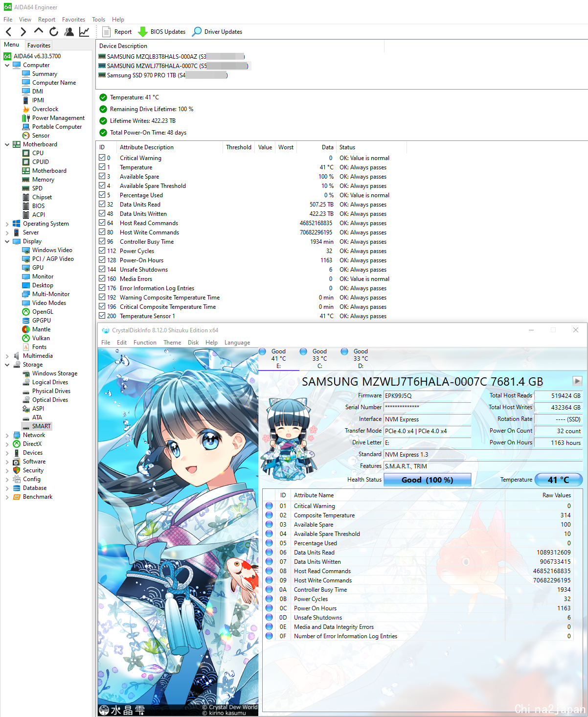This screenshot has width=588, height=717.
Task: Open the graph chart icon in toolbar
Action: [84, 32]
